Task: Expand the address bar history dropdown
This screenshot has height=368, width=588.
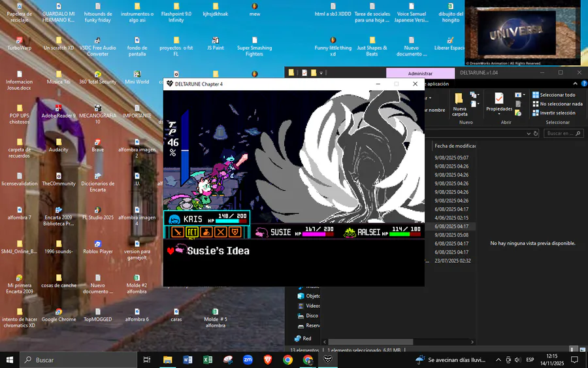Action: (529, 133)
